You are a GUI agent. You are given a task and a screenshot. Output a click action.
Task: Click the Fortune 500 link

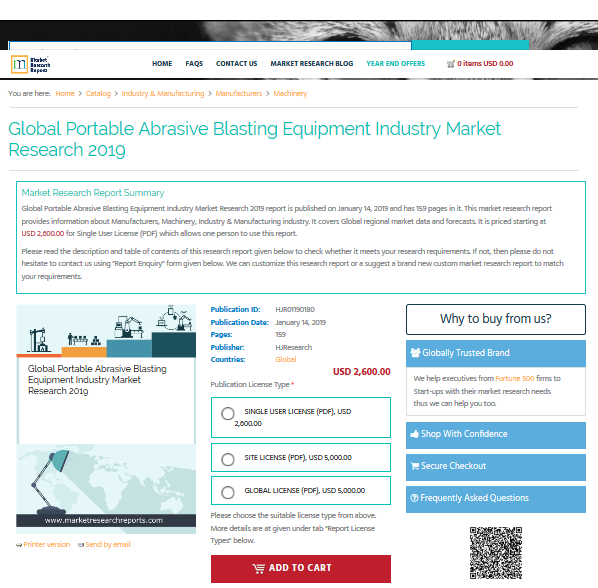click(514, 379)
